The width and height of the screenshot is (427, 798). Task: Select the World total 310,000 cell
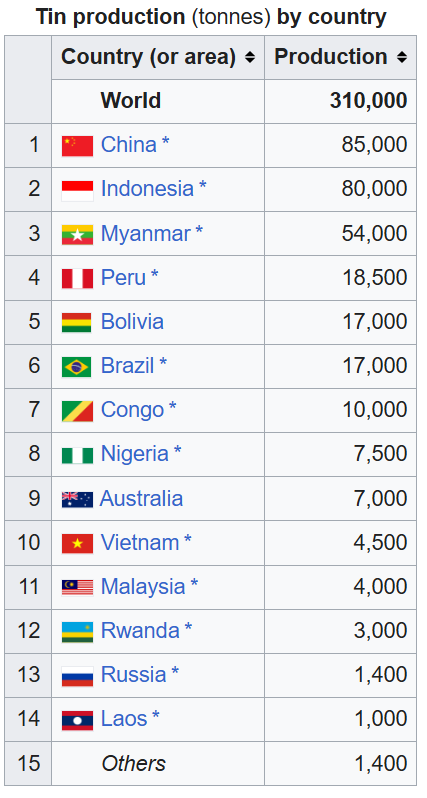coord(340,101)
